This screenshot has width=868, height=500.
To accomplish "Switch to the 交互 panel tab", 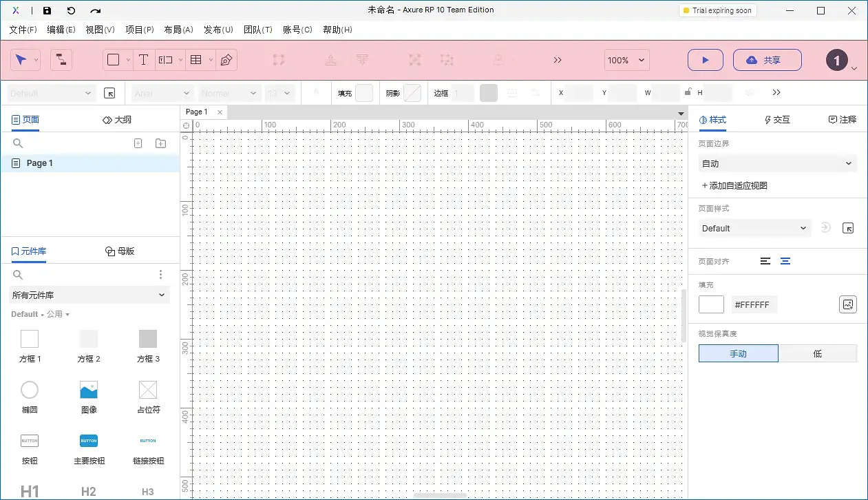I will tap(776, 119).
